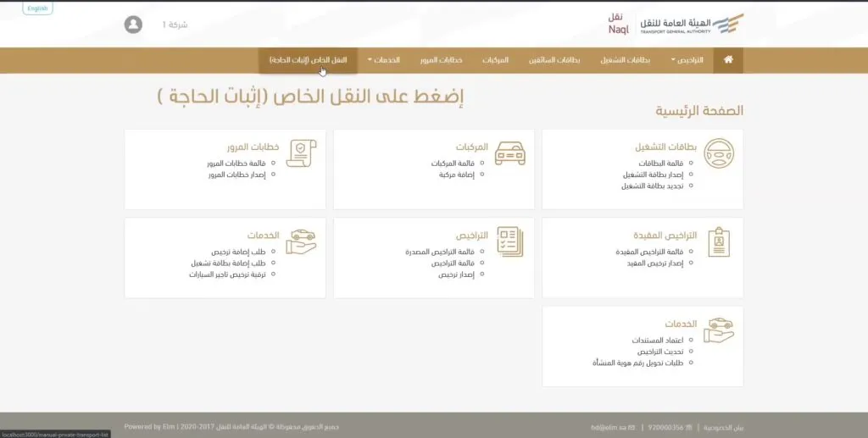Open إضافة مركبة link
868x438 pixels.
(x=457, y=175)
